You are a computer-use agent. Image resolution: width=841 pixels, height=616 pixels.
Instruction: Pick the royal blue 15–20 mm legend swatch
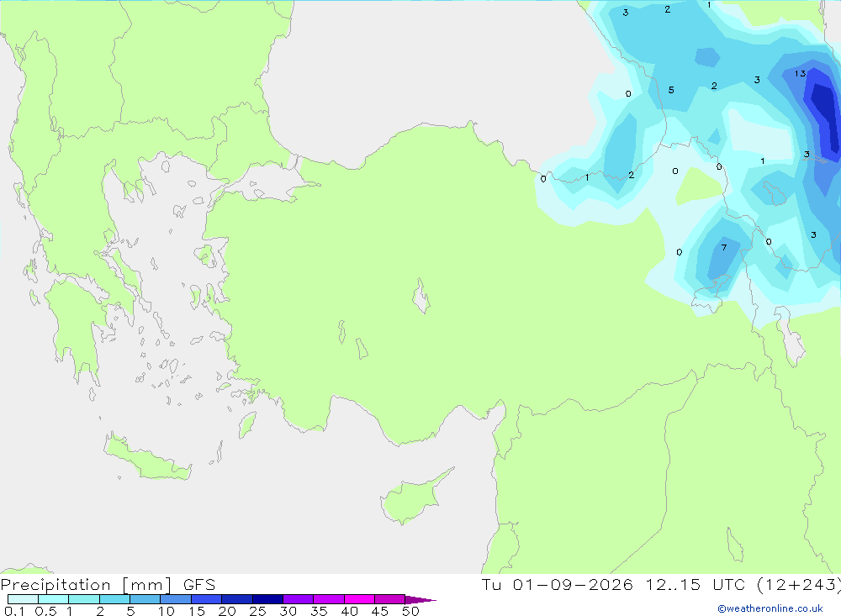pyautogui.click(x=207, y=599)
